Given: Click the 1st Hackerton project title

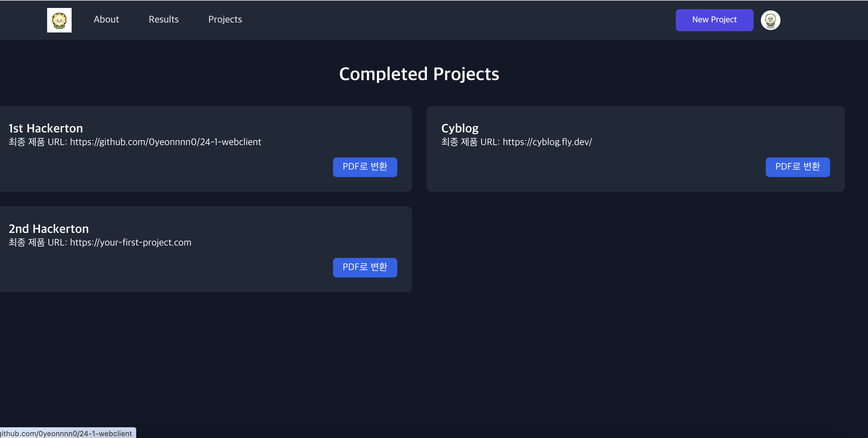Looking at the screenshot, I should point(46,128).
